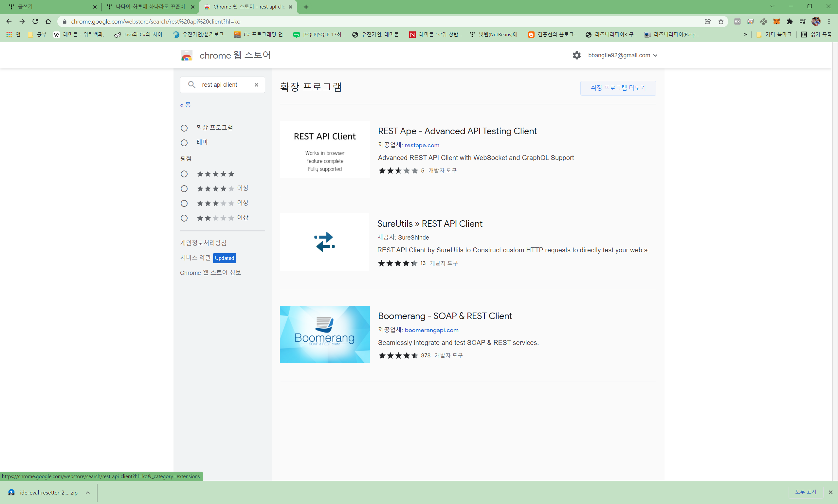Click the Chrome Web Store logo
This screenshot has height=504, width=838.
pos(187,55)
